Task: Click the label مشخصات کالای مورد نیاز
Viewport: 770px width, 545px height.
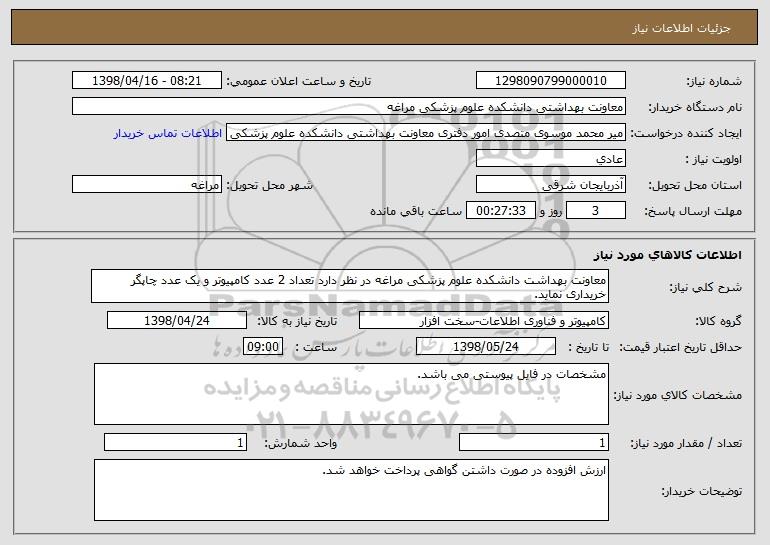Action: click(x=678, y=395)
